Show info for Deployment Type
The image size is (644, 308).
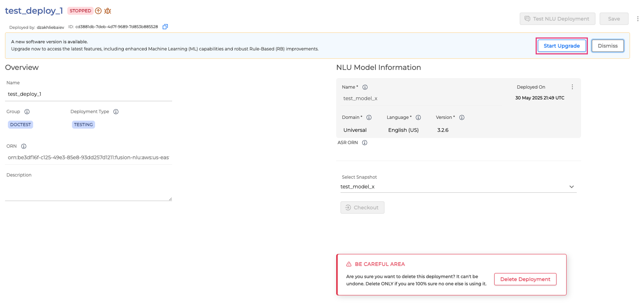click(x=116, y=112)
